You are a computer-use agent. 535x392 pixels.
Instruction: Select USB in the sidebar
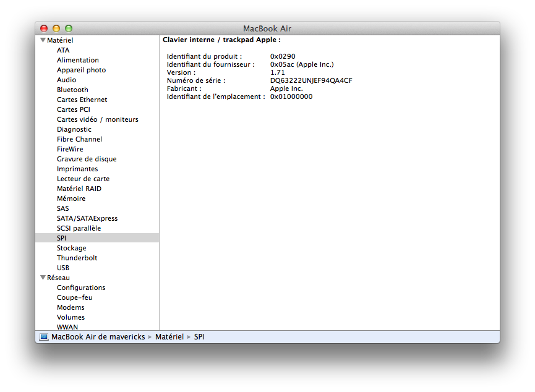pyautogui.click(x=63, y=268)
